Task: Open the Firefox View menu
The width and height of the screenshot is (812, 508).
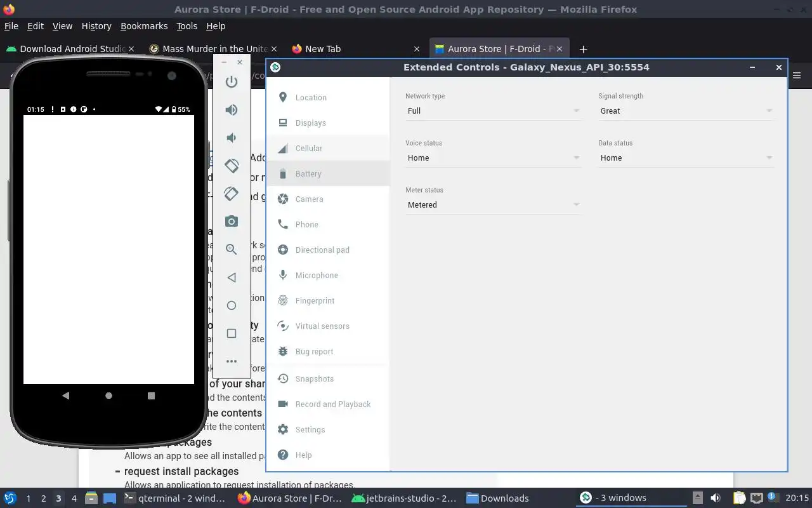Action: click(x=62, y=26)
